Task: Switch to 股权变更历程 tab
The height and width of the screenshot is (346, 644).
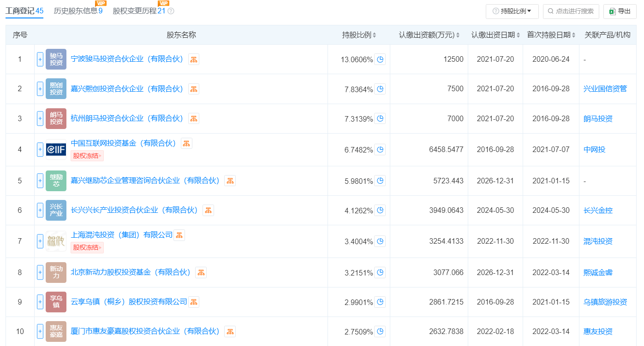Action: point(139,11)
